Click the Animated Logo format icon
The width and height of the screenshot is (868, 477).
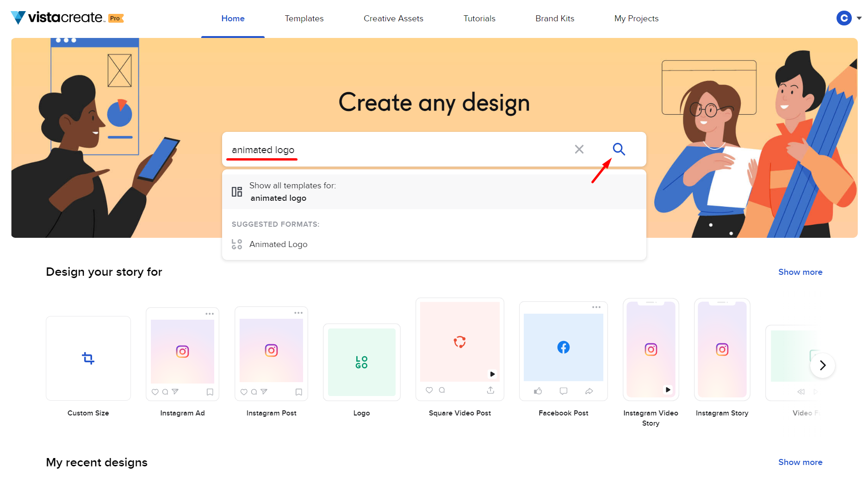(x=237, y=244)
